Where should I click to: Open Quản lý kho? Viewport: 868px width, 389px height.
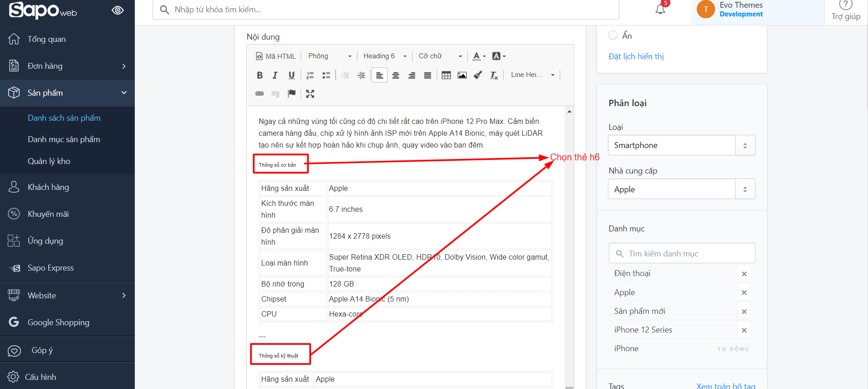49,161
